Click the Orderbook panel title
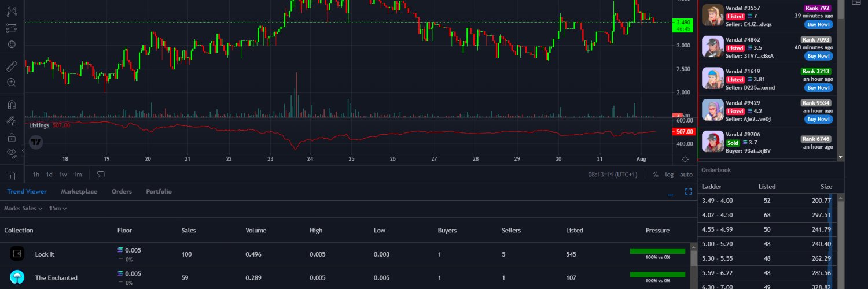Screen dimensions: 868x289 [x=716, y=170]
